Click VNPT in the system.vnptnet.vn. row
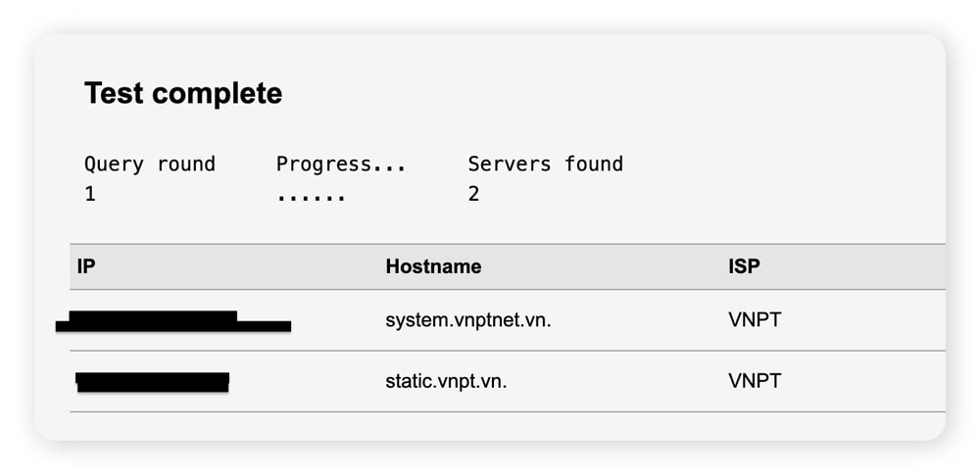The image size is (980, 475). (x=755, y=320)
